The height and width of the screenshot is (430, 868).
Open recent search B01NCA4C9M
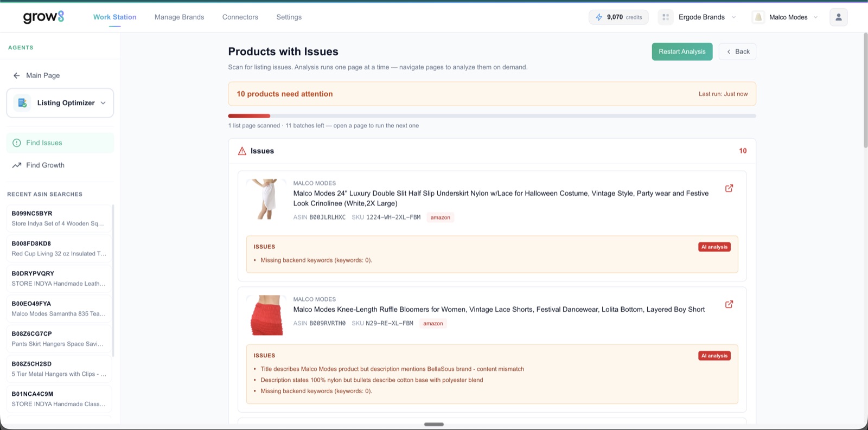(x=59, y=399)
